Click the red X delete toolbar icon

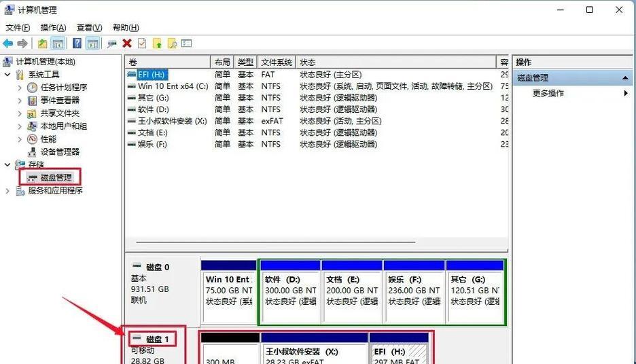pyautogui.click(x=127, y=43)
